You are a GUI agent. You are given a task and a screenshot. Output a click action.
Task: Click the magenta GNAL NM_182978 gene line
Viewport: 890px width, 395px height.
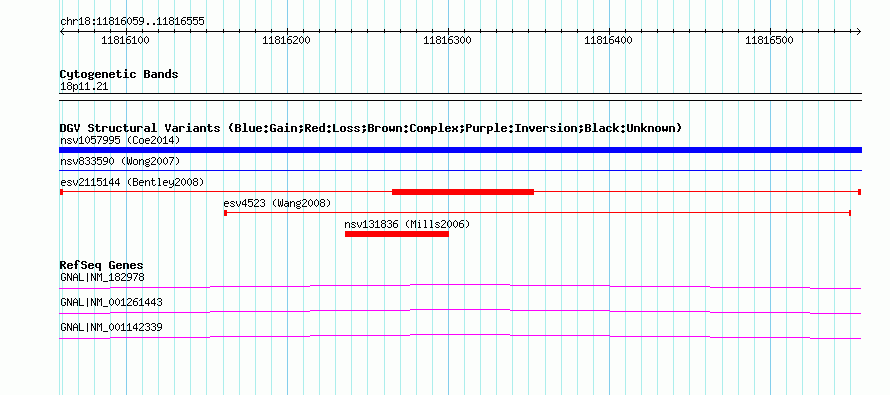(x=460, y=286)
